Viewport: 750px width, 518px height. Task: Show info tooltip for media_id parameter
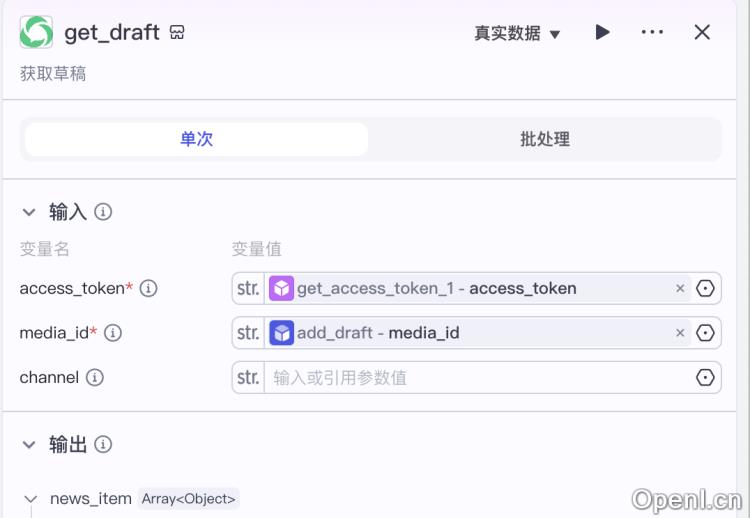(x=113, y=333)
